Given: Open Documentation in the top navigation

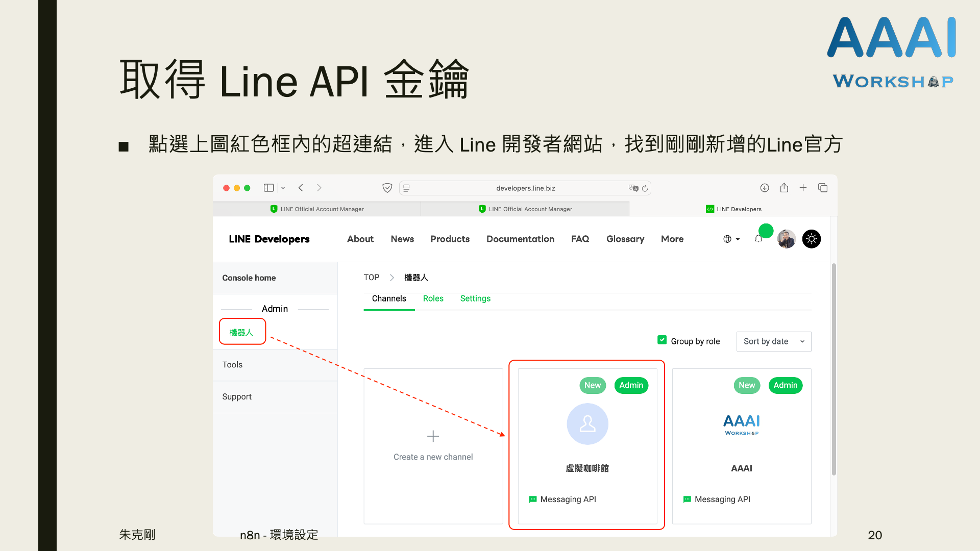Looking at the screenshot, I should pos(520,239).
